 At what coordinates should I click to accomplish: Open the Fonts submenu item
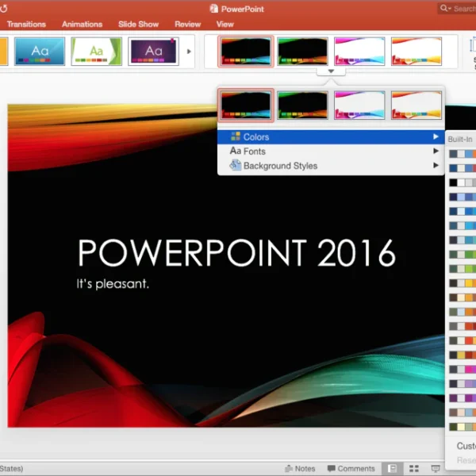[331, 152]
